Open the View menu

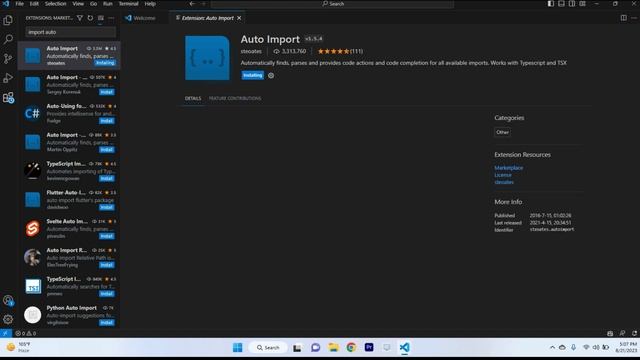78,4
